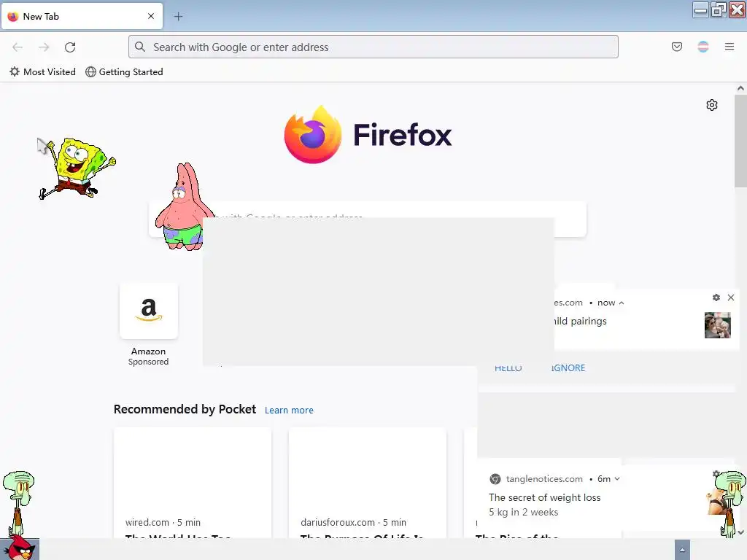Open the Firefox hamburger application menu
Image resolution: width=747 pixels, height=560 pixels.
pyautogui.click(x=729, y=47)
